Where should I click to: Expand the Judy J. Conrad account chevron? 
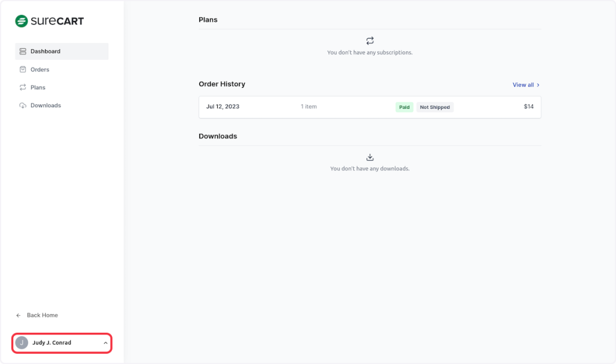point(105,343)
